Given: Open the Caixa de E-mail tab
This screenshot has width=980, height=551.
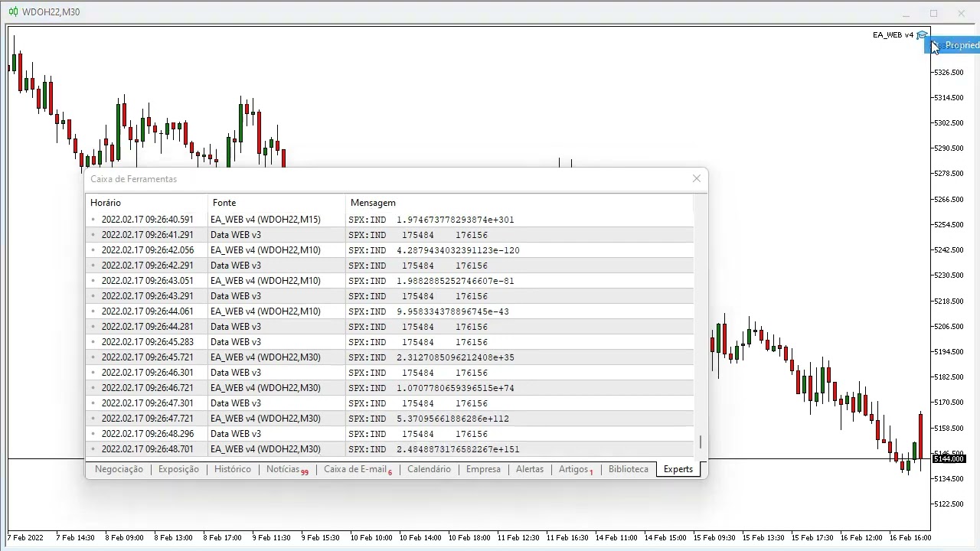Looking at the screenshot, I should 358,469.
